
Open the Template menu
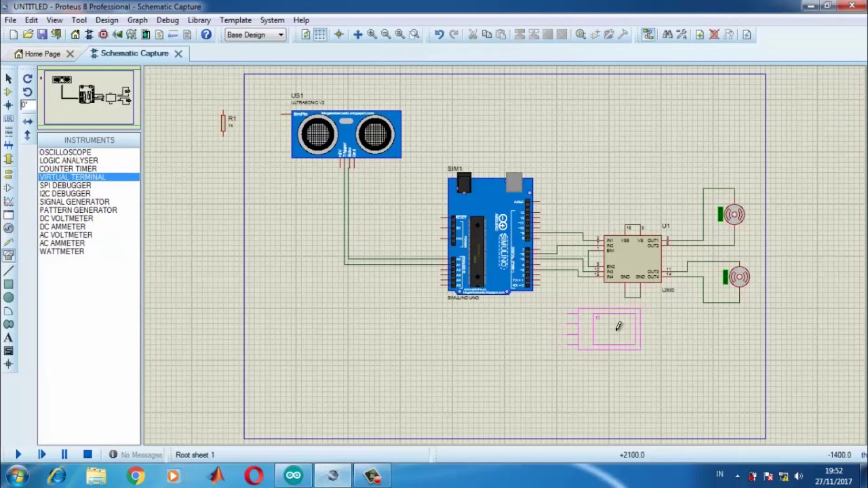(235, 20)
